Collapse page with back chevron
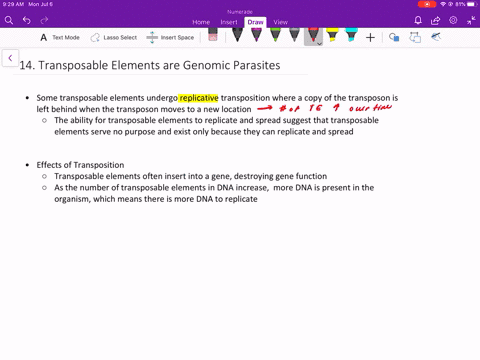 pyautogui.click(x=10, y=58)
